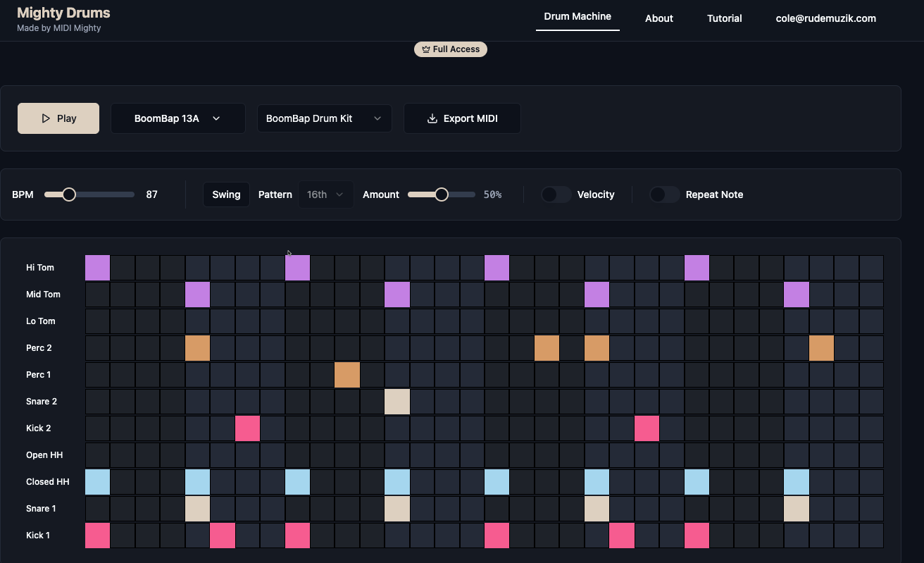Screen dimensions: 924x563
Task: Open the About tab
Action: click(658, 18)
